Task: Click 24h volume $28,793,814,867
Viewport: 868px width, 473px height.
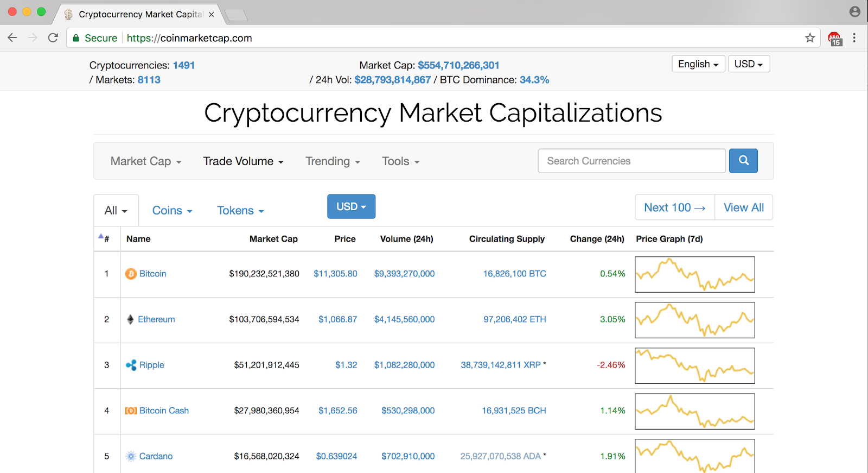Action: point(393,80)
